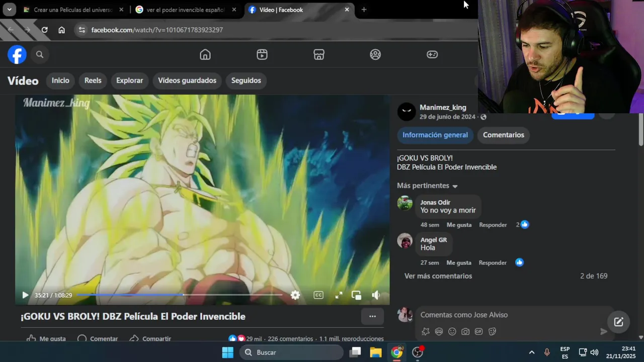Open the three-dots video options menu
The height and width of the screenshot is (362, 644).
tap(372, 316)
